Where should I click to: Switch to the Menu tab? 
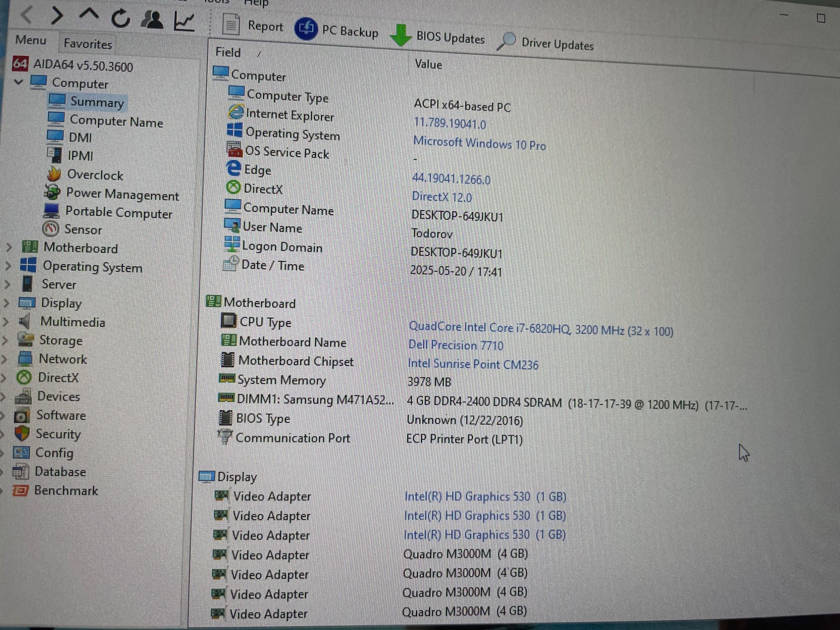31,40
